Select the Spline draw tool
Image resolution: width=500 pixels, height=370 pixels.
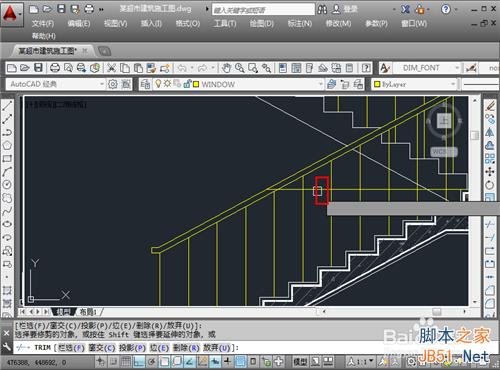point(7,211)
